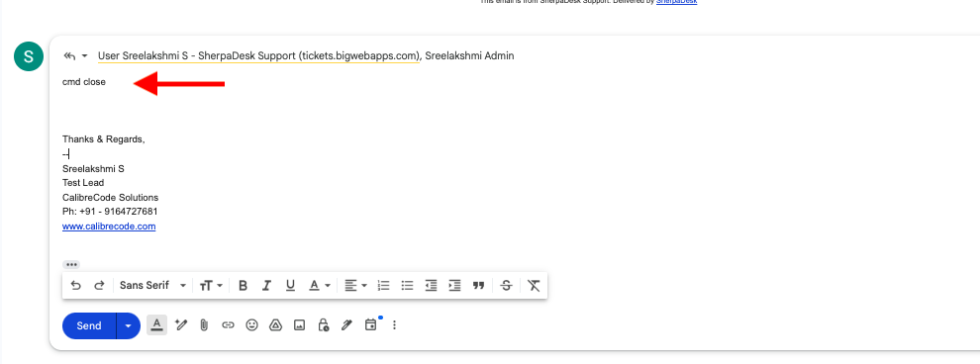Open the text color picker
Screen dimensions: 980x364
click(320, 285)
